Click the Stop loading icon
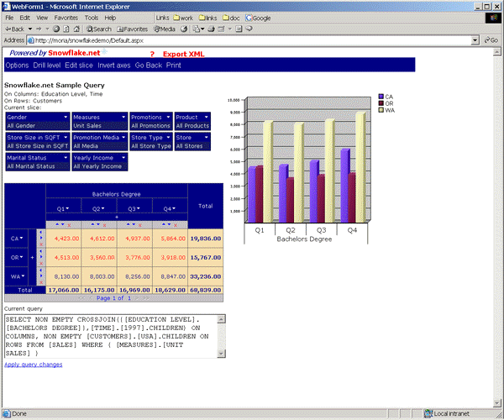Image resolution: width=504 pixels, height=420 pixels. coord(56,29)
